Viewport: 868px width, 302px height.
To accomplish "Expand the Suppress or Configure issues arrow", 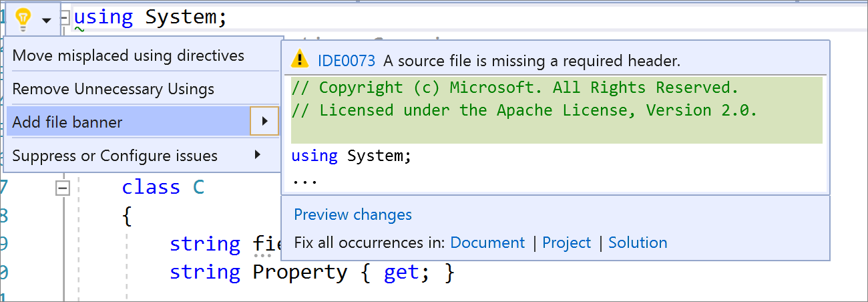I will click(258, 155).
